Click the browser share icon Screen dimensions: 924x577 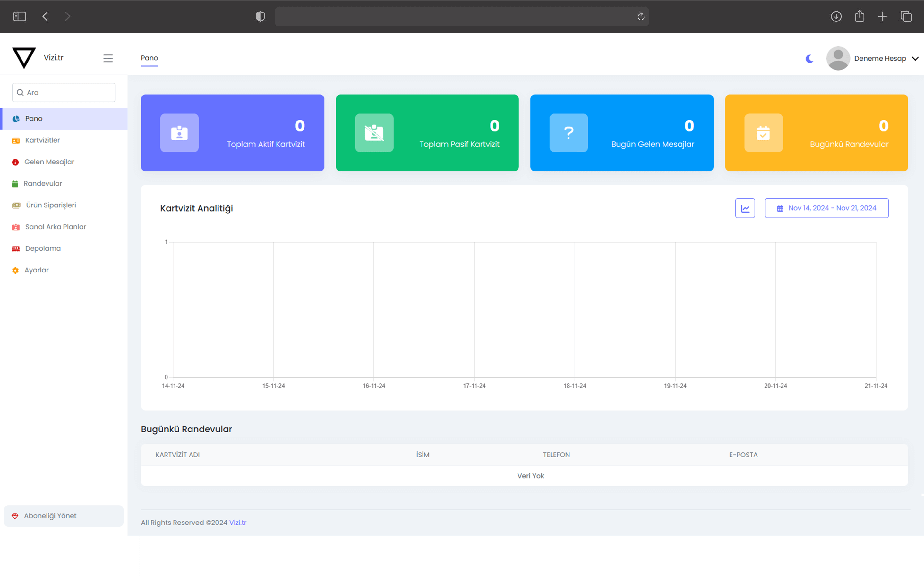coord(859,16)
